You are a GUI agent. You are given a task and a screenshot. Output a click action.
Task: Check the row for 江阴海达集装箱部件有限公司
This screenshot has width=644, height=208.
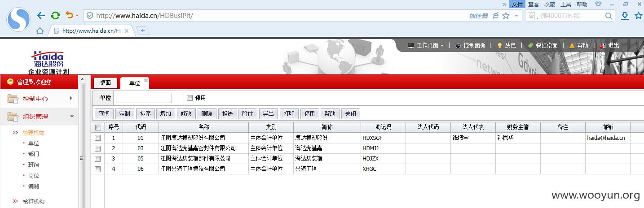[x=98, y=159]
